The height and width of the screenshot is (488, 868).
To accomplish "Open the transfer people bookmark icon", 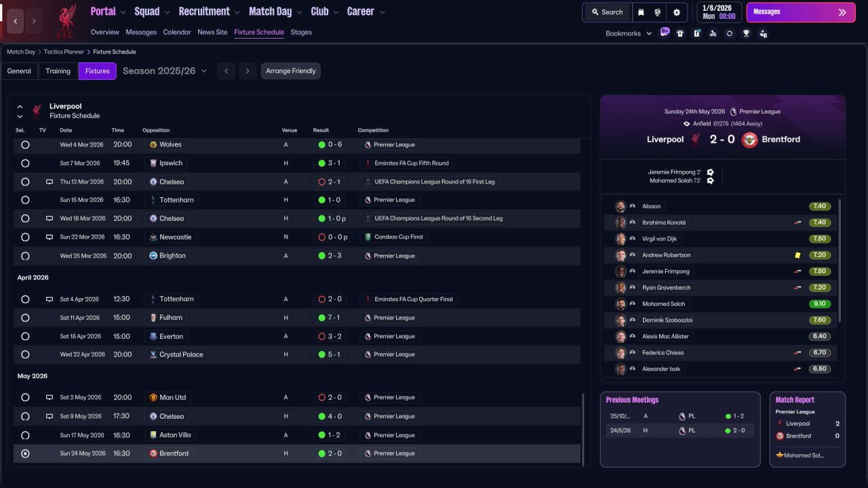I will tap(763, 33).
